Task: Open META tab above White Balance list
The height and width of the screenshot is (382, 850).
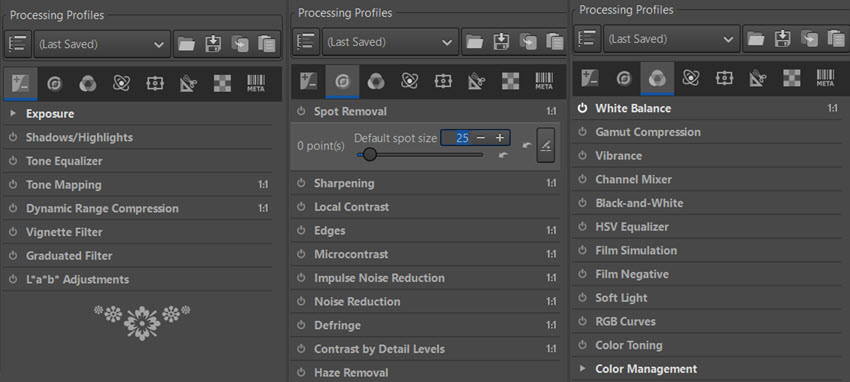Action: coord(825,78)
